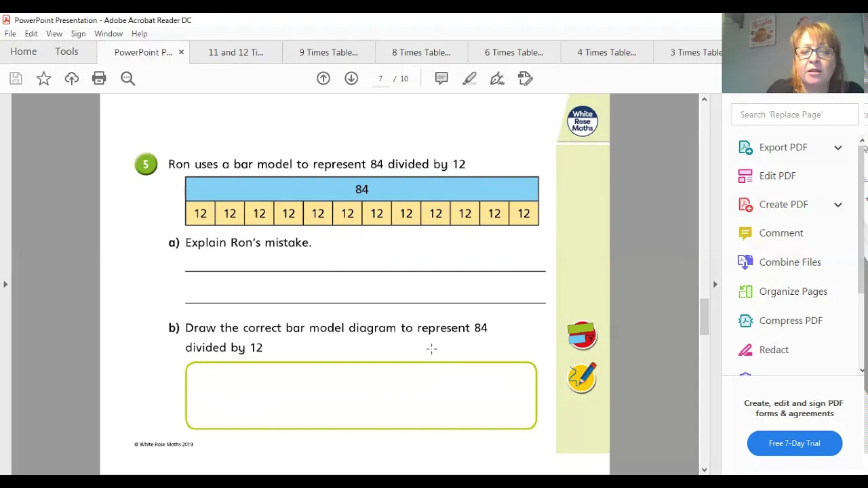Click tools pane scrollbar down arrow
Image resolution: width=868 pixels, height=488 pixels.
point(863,370)
